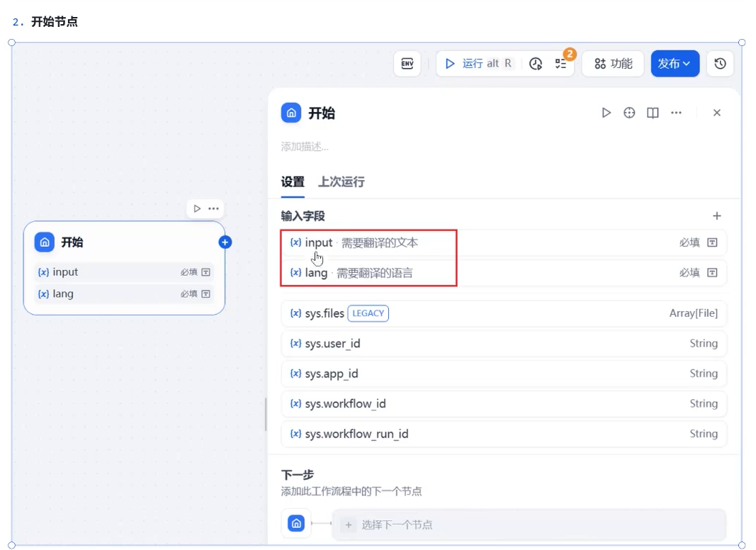Click the 添加描述 description field
Image resolution: width=756 pixels, height=550 pixels.
[x=305, y=147]
